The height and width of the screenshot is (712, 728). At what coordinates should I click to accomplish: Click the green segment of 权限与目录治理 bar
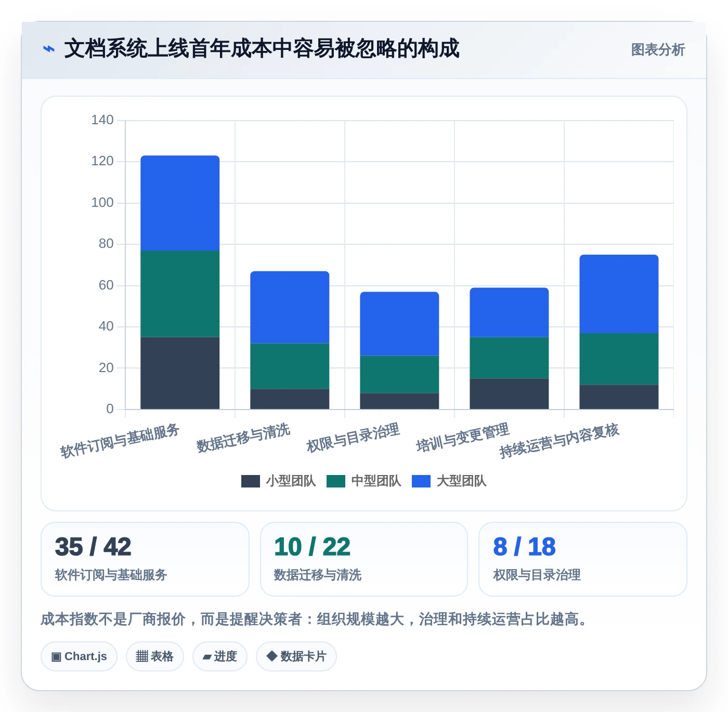pos(399,374)
